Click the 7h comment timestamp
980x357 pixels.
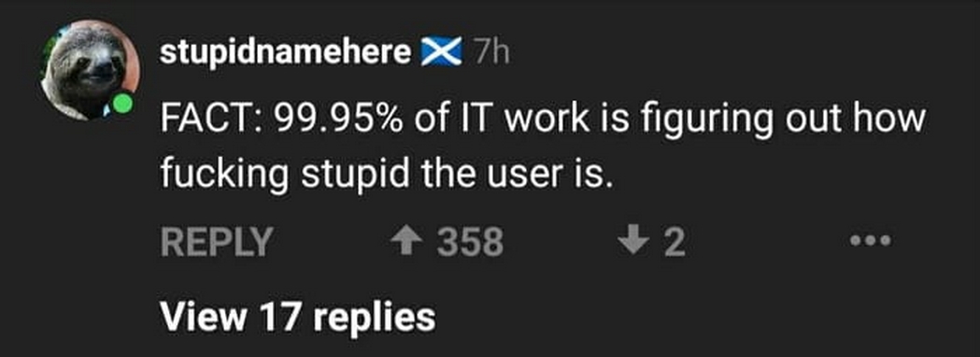[x=491, y=54]
